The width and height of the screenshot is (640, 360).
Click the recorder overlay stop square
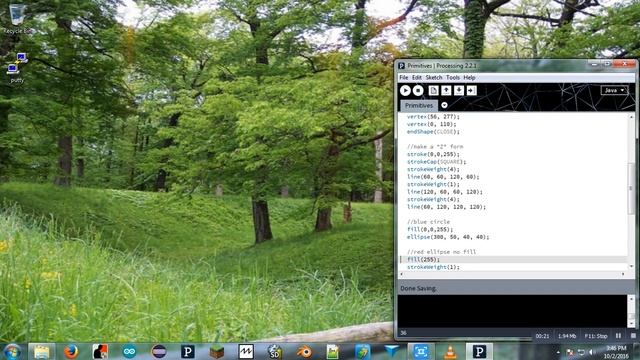(633, 336)
